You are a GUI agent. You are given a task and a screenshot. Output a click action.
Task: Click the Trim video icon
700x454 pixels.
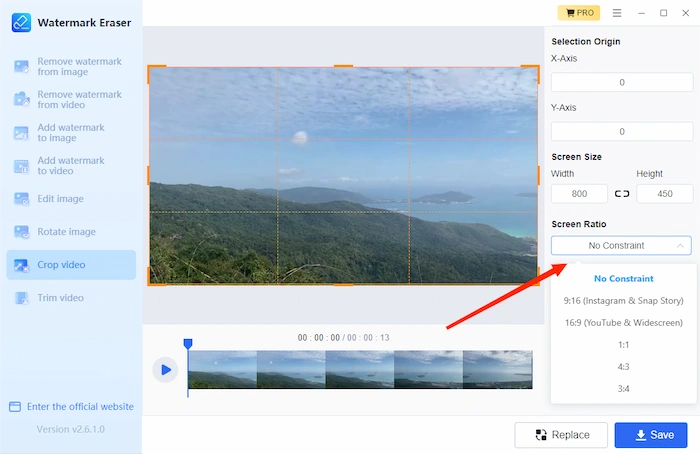(x=21, y=298)
